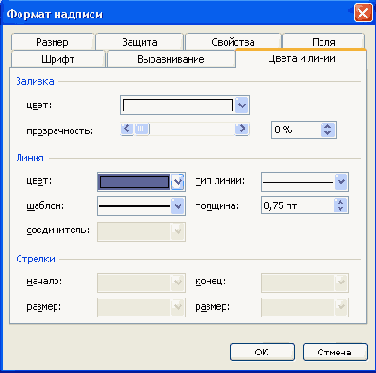The image size is (376, 373).
Task: Click transparency slider left arrow
Action: tap(127, 129)
